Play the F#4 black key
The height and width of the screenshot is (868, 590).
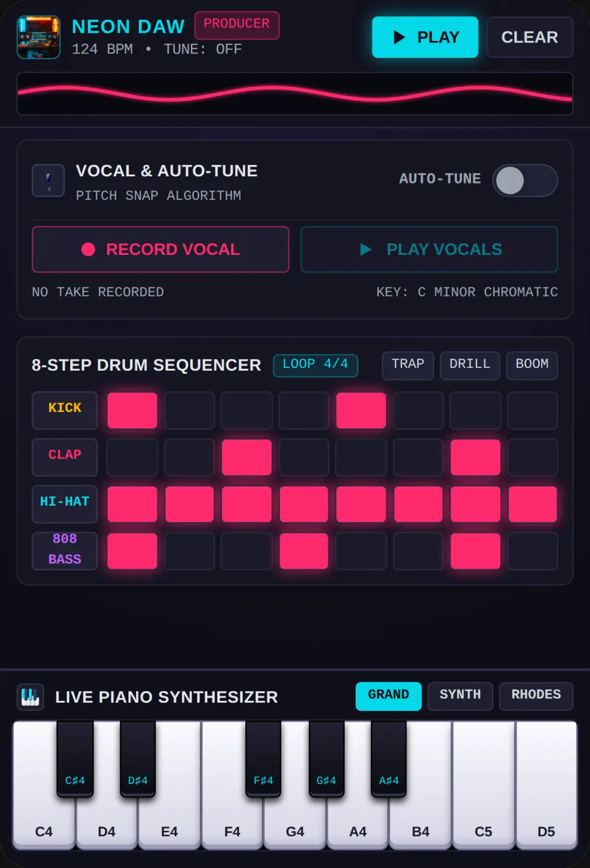(x=263, y=759)
